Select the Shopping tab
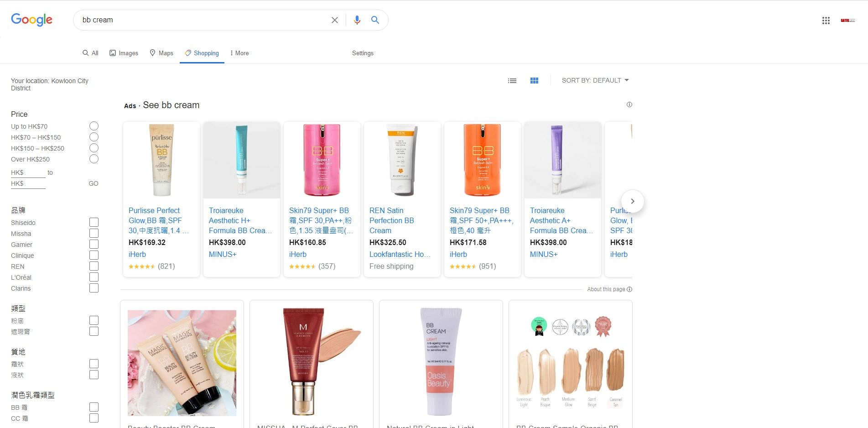The width and height of the screenshot is (868, 428). 202,53
